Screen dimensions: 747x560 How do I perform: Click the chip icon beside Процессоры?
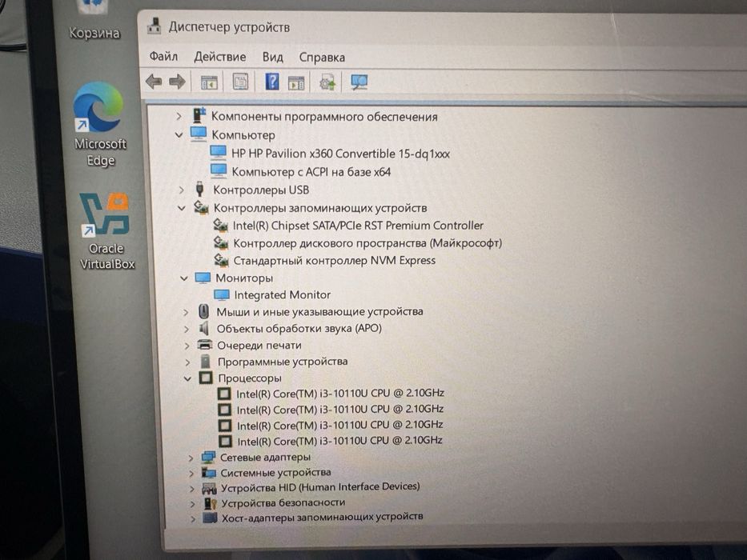[x=206, y=378]
